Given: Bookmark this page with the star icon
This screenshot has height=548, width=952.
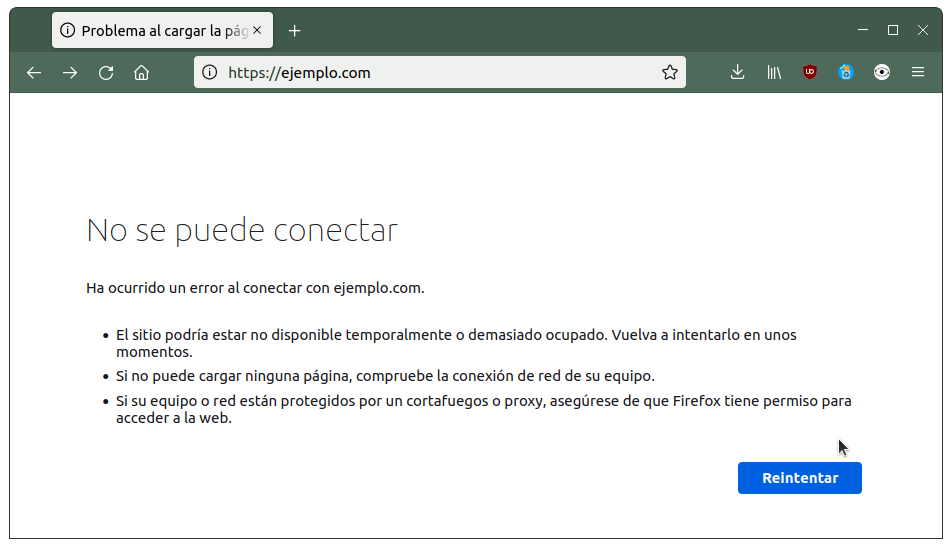Looking at the screenshot, I should (670, 72).
